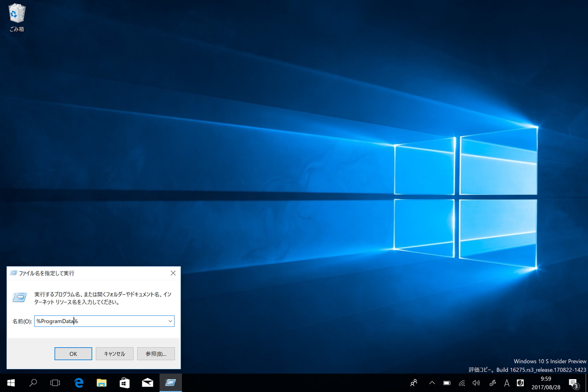Open the Action Center notifications icon
Screen dimensions: 588x392
tap(573, 382)
